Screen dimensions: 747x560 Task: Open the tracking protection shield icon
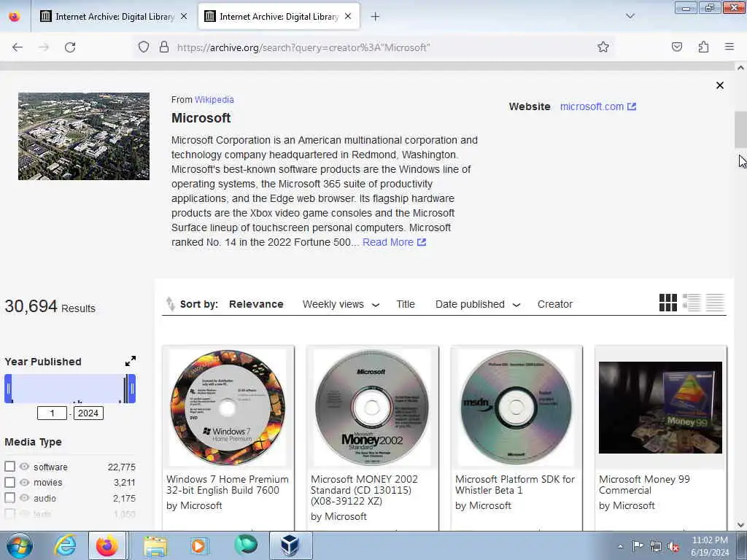coord(144,47)
